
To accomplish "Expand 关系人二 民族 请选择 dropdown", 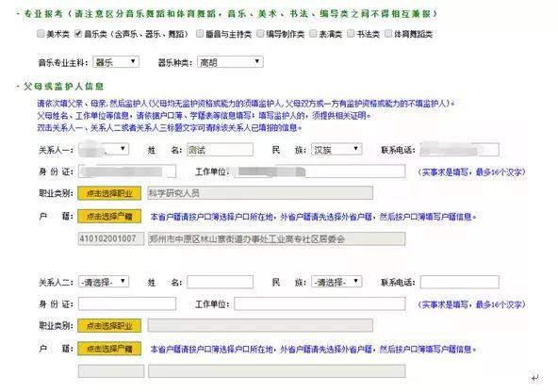I will 336,282.
